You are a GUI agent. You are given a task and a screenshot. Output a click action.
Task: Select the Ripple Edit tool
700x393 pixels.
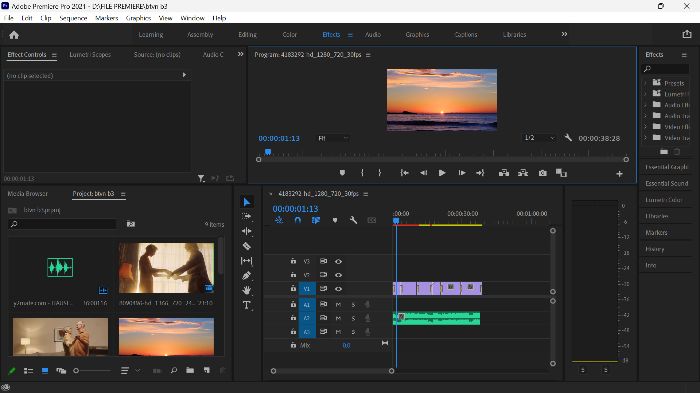pos(246,231)
